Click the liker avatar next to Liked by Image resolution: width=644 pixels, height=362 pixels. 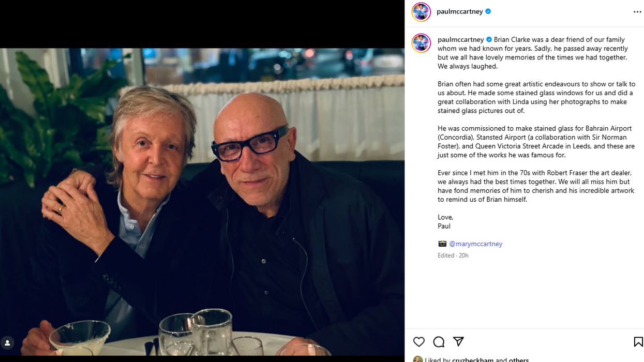point(417,359)
